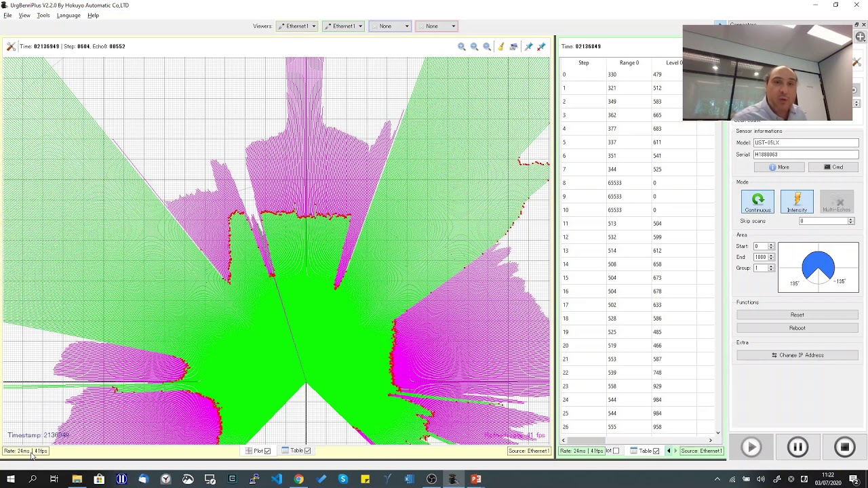Image resolution: width=868 pixels, height=488 pixels.
Task: Click the Reset function button
Action: tap(797, 315)
